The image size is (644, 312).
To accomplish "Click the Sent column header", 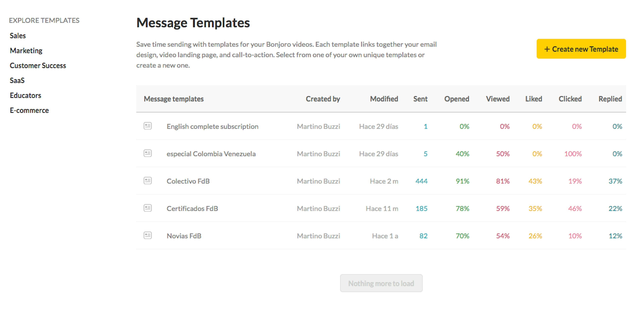I will click(420, 99).
